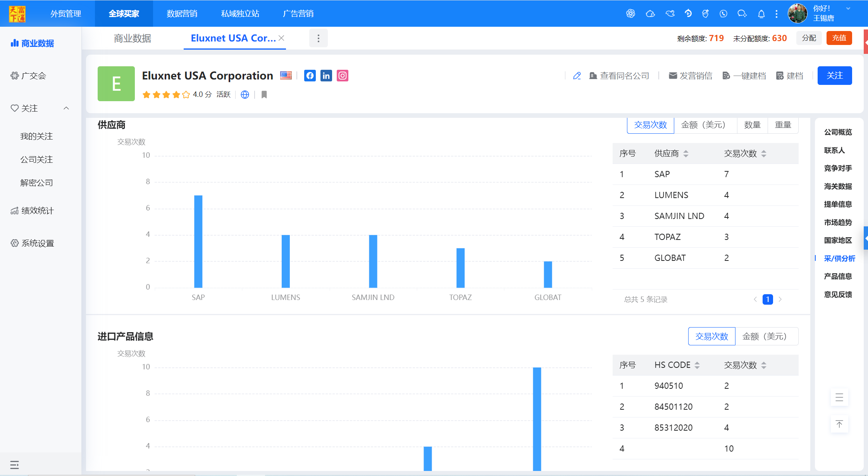Click the 分配 quota button
Image resolution: width=868 pixels, height=476 pixels.
tap(809, 38)
